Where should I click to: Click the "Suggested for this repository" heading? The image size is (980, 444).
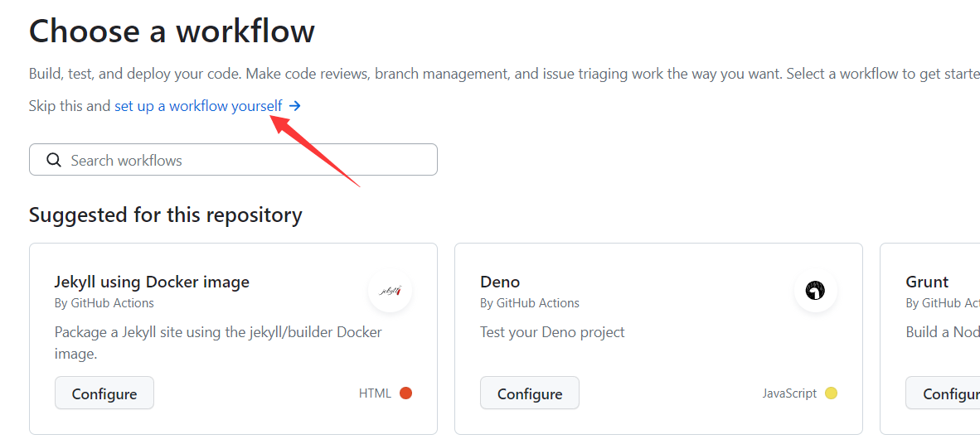[x=166, y=215]
